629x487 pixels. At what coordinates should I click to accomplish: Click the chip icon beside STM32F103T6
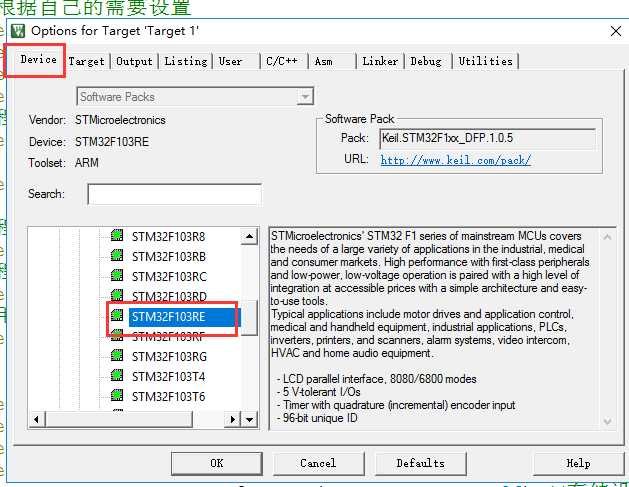pyautogui.click(x=117, y=396)
